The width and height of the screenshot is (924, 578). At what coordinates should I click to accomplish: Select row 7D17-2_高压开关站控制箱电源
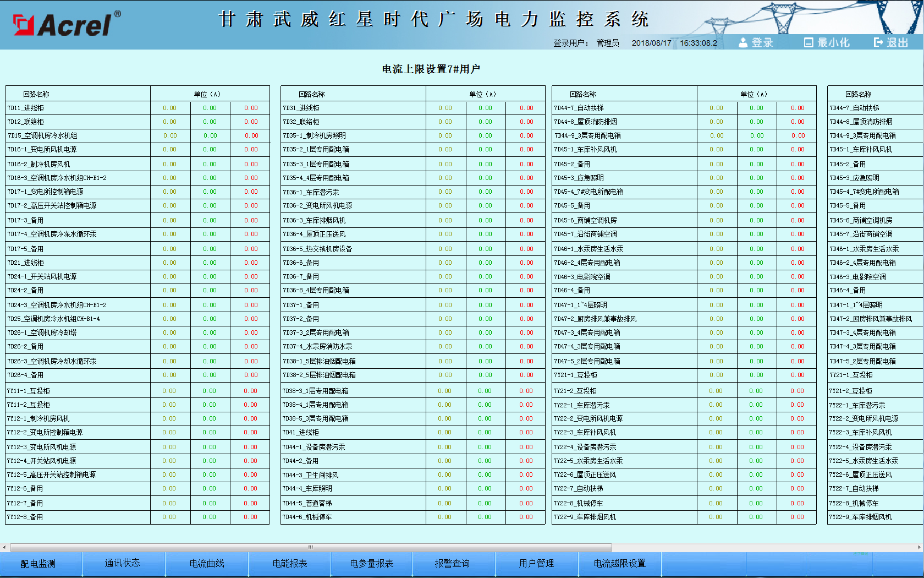coord(137,206)
